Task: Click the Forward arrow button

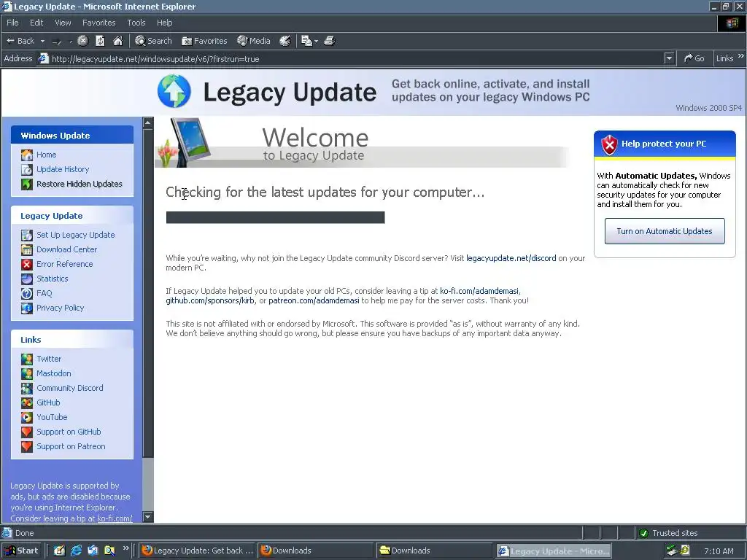Action: point(57,42)
